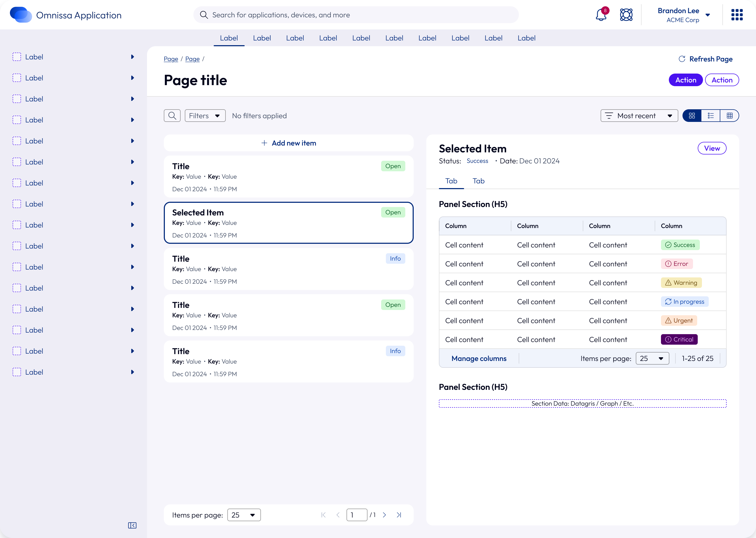The image size is (756, 538).
Task: Open the app launcher grid icon
Action: [737, 14]
